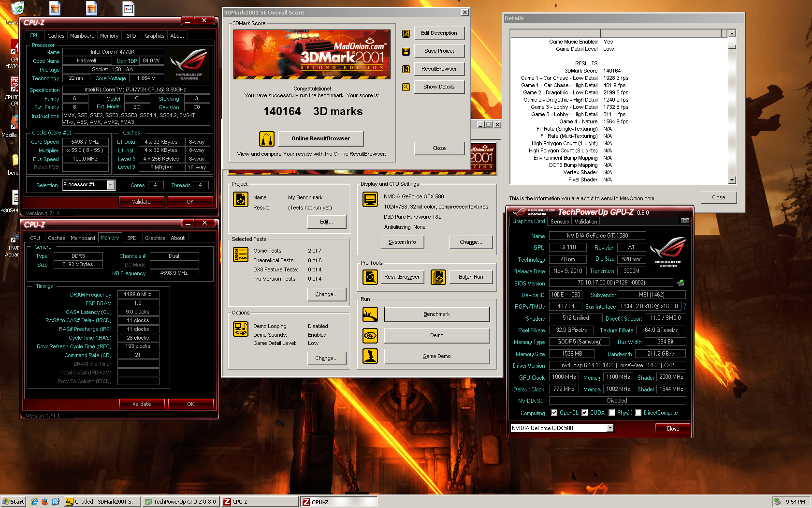Viewport: 812px width, 508px height.
Task: Toggle the PhysX checkbox in GPU-Z
Action: 612,413
